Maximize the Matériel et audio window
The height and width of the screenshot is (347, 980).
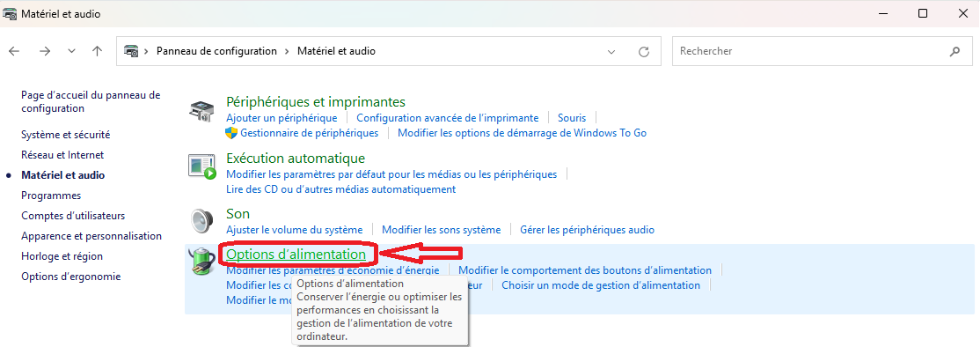[923, 13]
